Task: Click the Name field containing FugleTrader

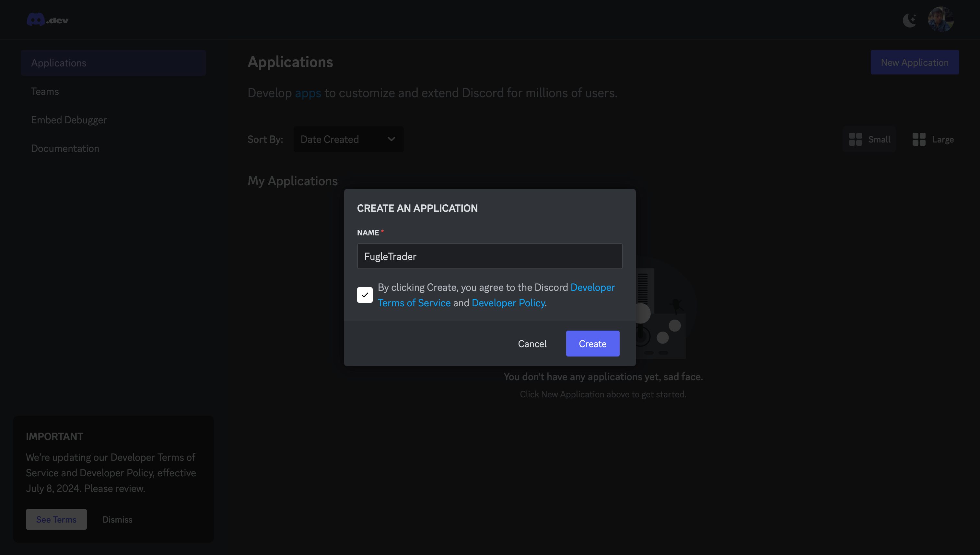Action: point(489,256)
